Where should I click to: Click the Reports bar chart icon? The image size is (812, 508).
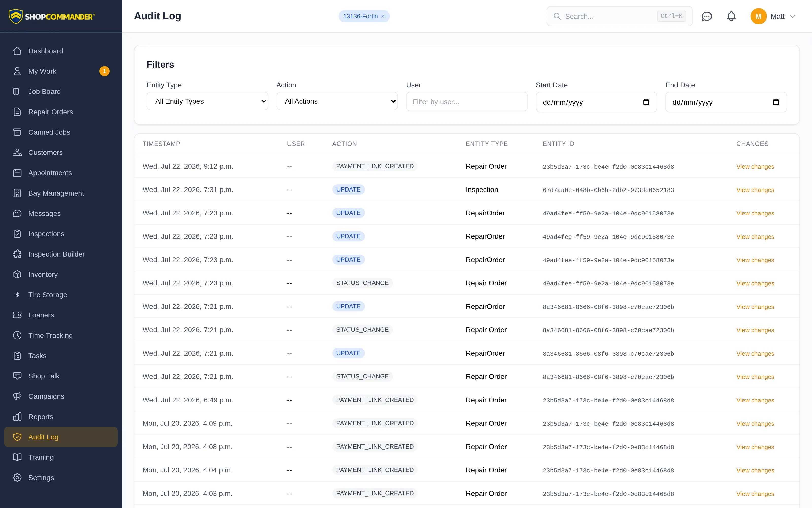[17, 417]
